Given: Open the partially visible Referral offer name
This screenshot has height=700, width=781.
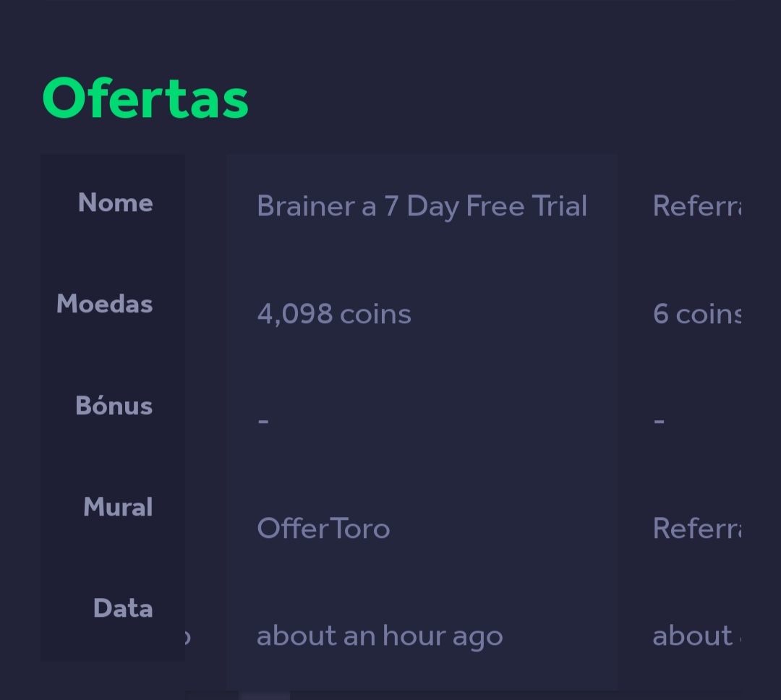Looking at the screenshot, I should [x=697, y=207].
